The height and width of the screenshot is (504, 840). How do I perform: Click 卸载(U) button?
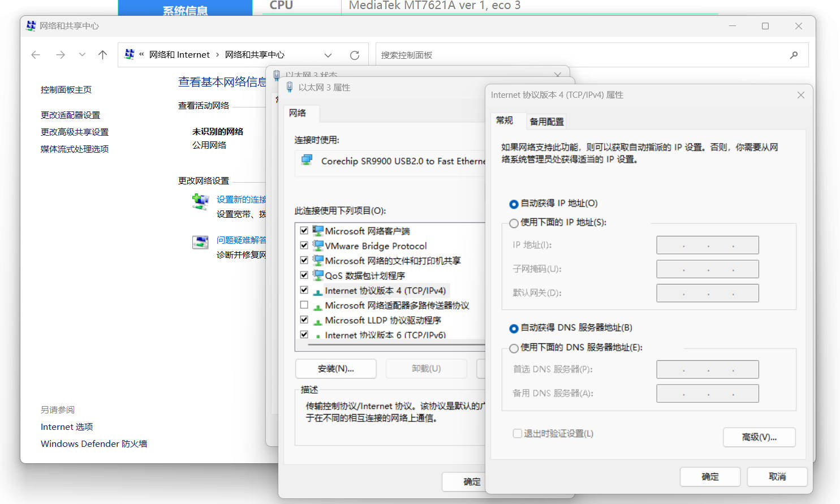(x=427, y=369)
